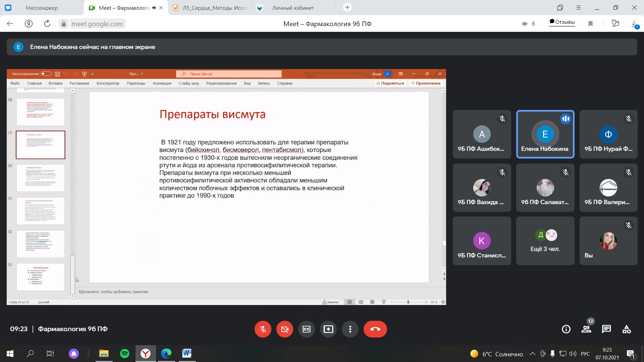Expand quick access toolbar dropdown arrow
Image resolution: width=644 pixels, height=362 pixels.
93,74
